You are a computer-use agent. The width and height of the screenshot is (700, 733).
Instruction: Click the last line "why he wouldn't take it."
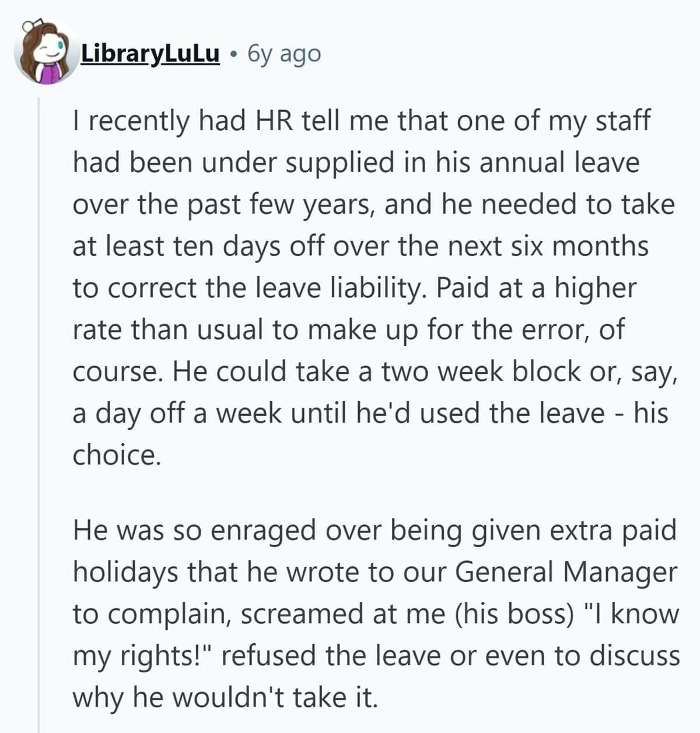(x=225, y=697)
